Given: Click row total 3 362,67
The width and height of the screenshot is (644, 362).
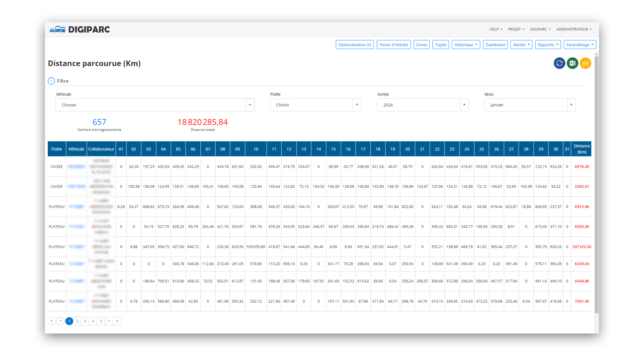Looking at the screenshot, I should (x=582, y=186).
